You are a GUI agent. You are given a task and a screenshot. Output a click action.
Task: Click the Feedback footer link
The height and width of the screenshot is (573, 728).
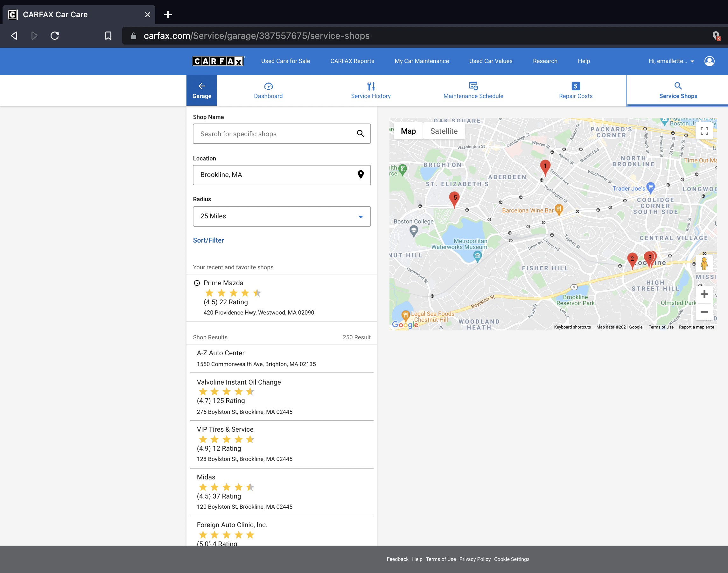pos(397,559)
